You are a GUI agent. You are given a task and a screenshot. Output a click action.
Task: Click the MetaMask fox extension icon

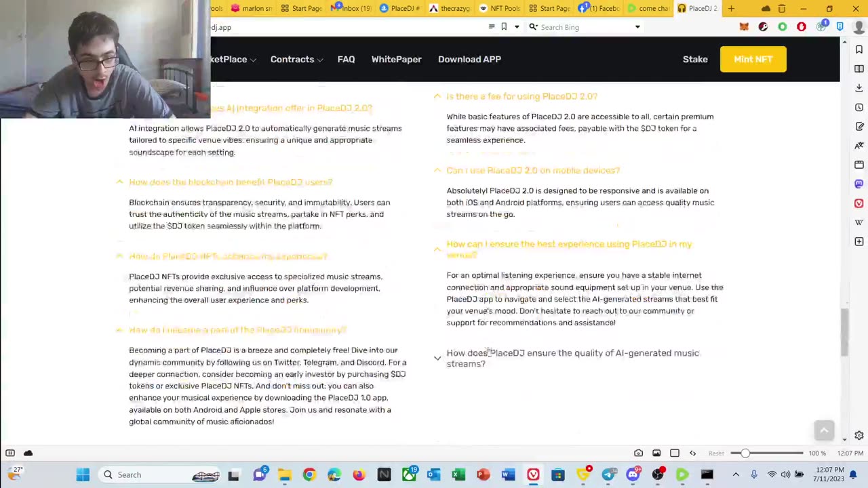pos(744,27)
